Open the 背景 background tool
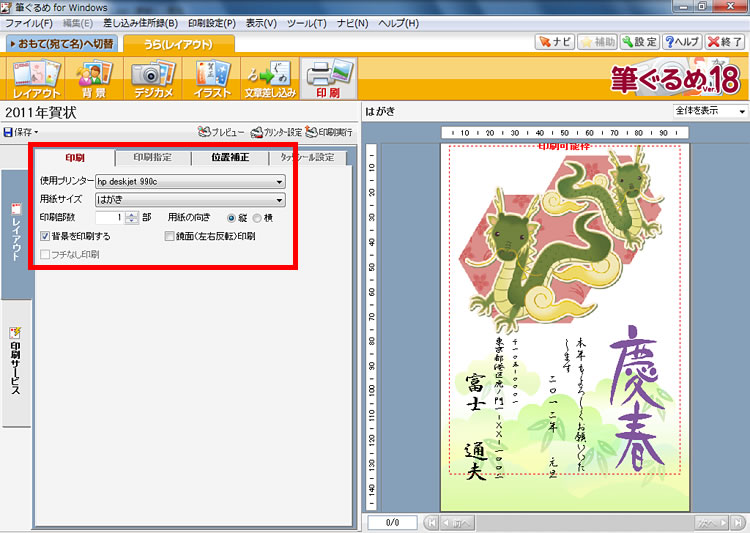750x533 pixels. tap(94, 79)
